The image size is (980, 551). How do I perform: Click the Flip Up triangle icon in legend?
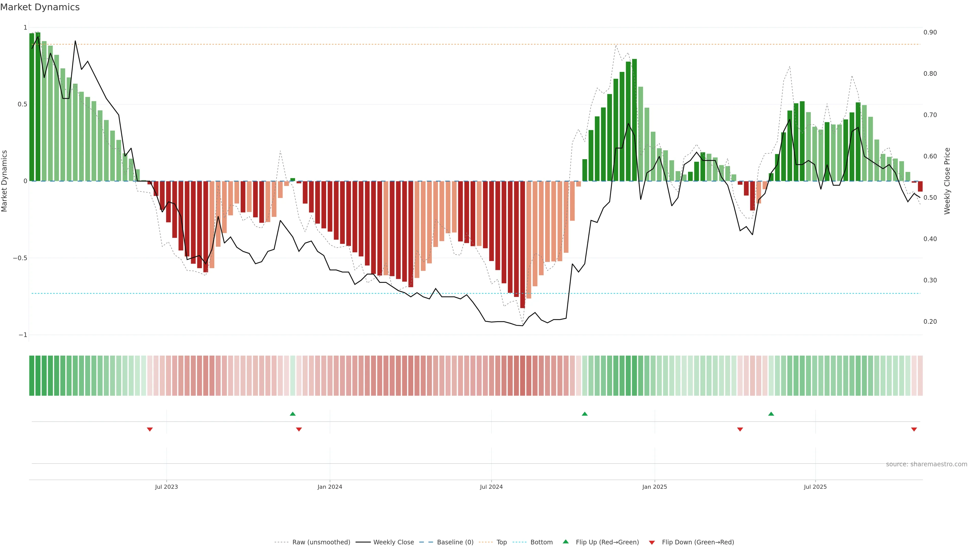click(x=565, y=542)
